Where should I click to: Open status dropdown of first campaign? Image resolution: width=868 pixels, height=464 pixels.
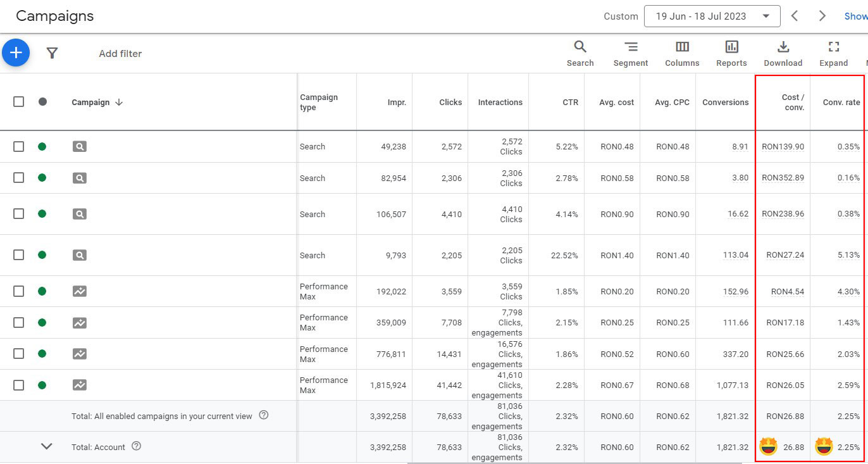[x=42, y=147]
